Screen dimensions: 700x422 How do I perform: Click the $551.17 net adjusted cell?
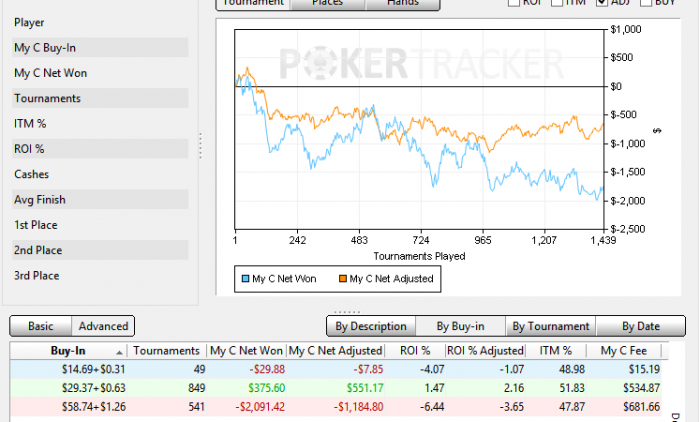tap(336, 388)
